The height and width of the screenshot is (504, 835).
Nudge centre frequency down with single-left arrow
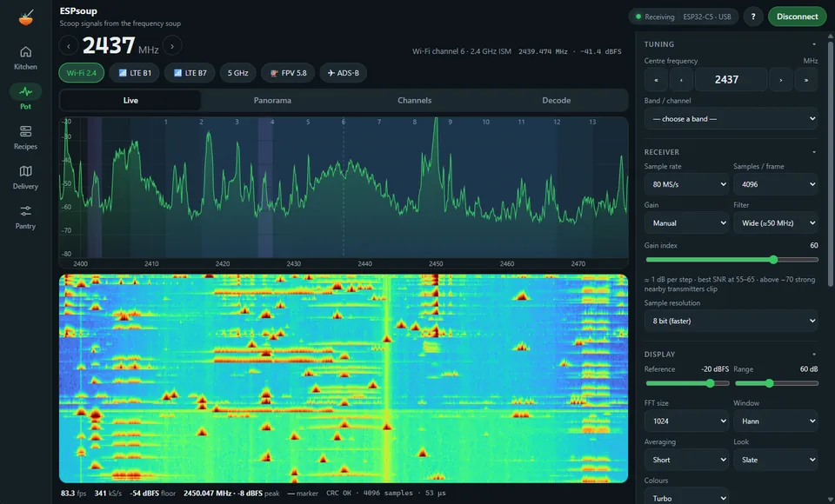(x=681, y=79)
